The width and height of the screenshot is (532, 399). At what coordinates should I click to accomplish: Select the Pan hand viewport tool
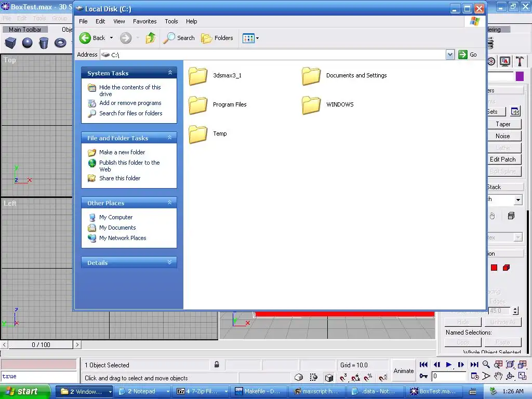(498, 376)
